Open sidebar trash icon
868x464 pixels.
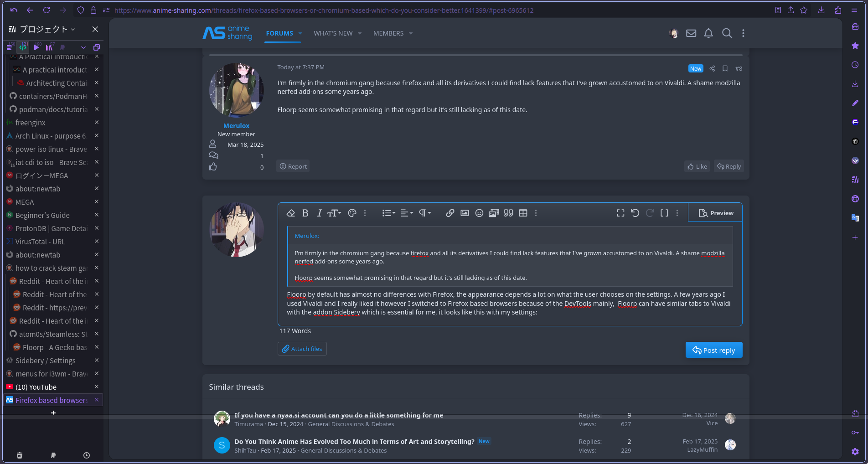click(x=20, y=455)
